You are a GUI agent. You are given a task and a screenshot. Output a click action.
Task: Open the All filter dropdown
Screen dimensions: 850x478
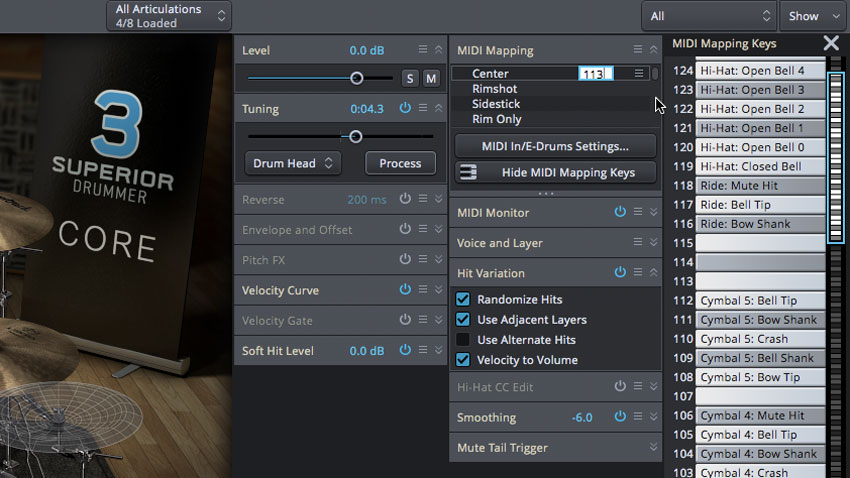tap(709, 16)
